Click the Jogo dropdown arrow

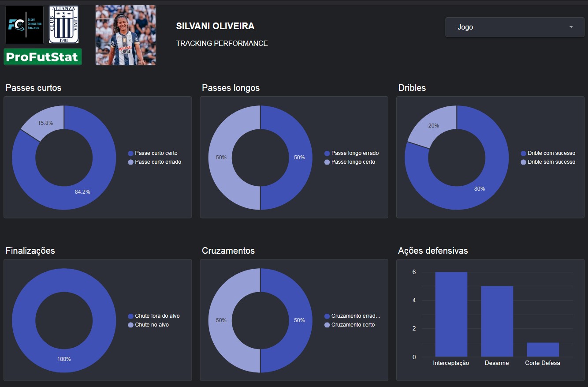coord(571,27)
